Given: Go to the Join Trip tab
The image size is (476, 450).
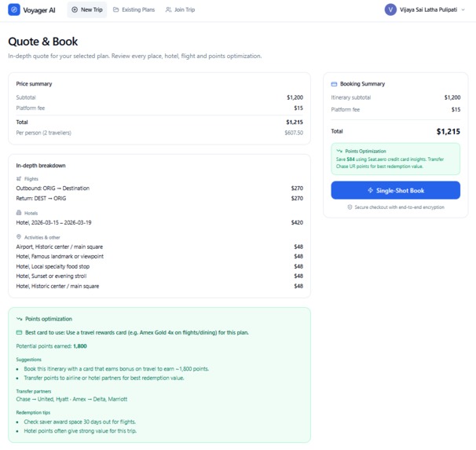Looking at the screenshot, I should coord(180,9).
